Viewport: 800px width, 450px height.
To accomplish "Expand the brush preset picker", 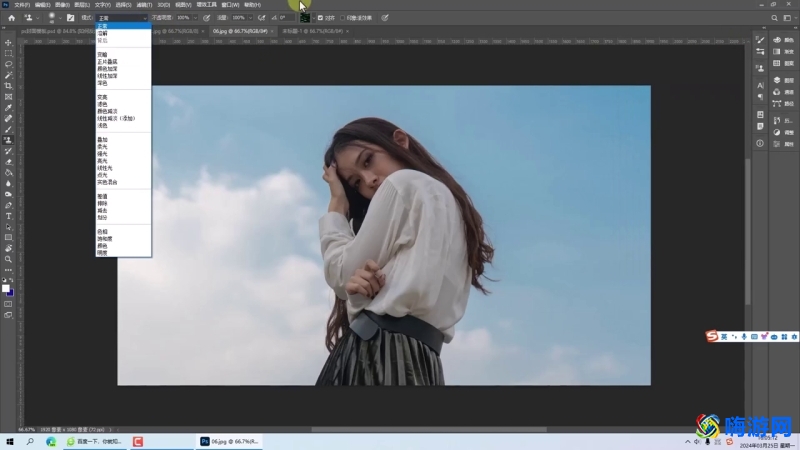I will [60, 18].
